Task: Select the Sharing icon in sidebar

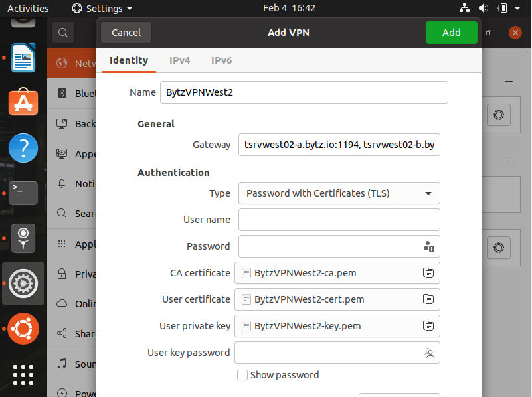Action: pos(62,333)
